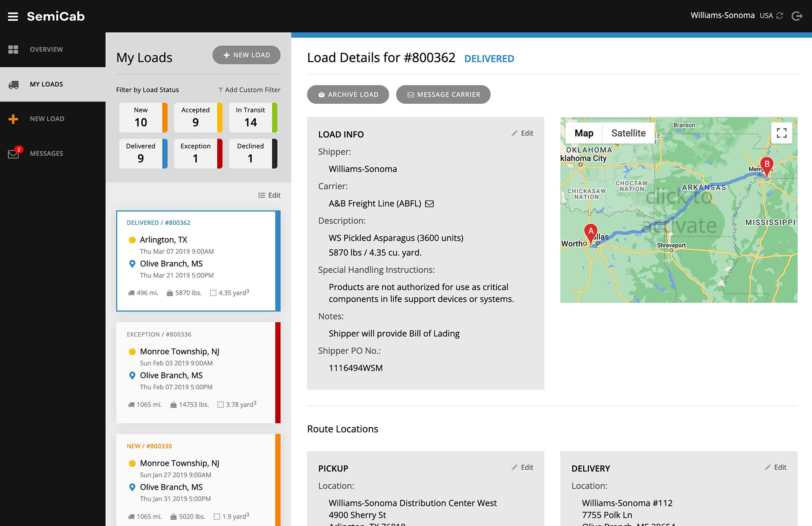This screenshot has width=812, height=526.
Task: Click the weight icon beside 14753 lbs.
Action: coord(173,405)
